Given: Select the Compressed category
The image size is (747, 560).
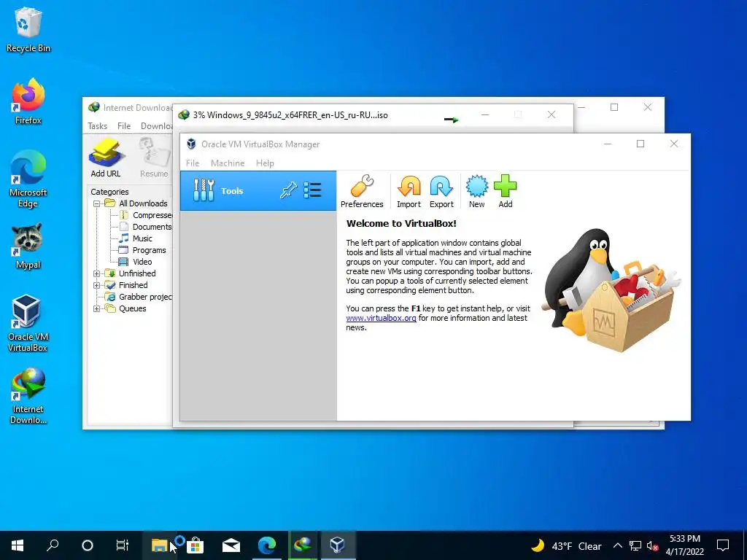Looking at the screenshot, I should point(152,215).
